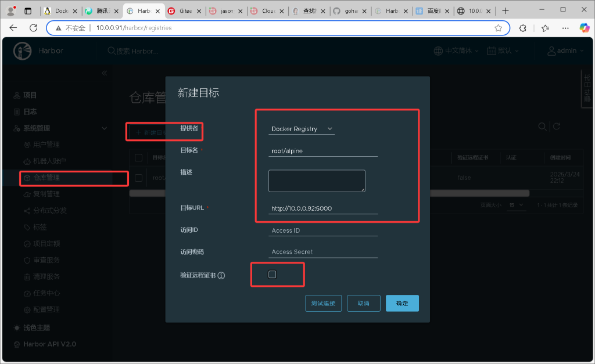Click the Access ID input field

pyautogui.click(x=324, y=230)
